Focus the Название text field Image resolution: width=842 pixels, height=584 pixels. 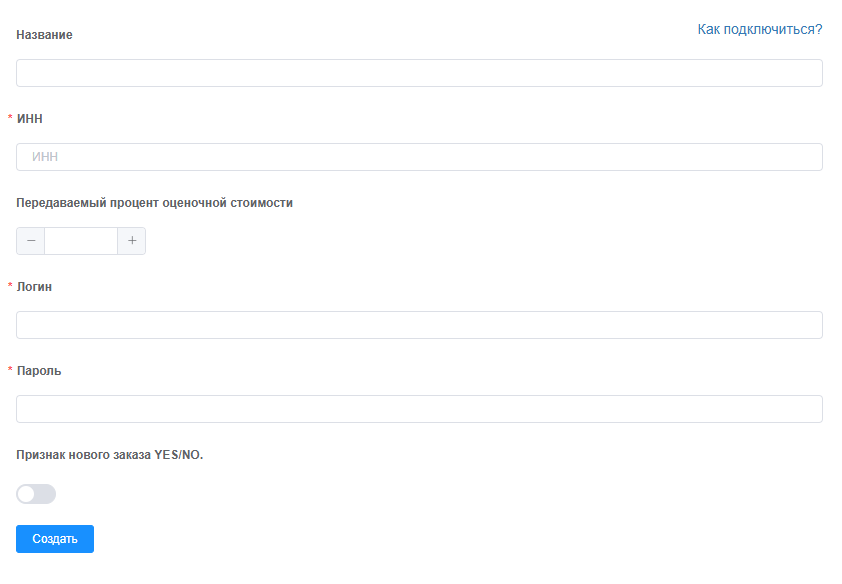[419, 73]
